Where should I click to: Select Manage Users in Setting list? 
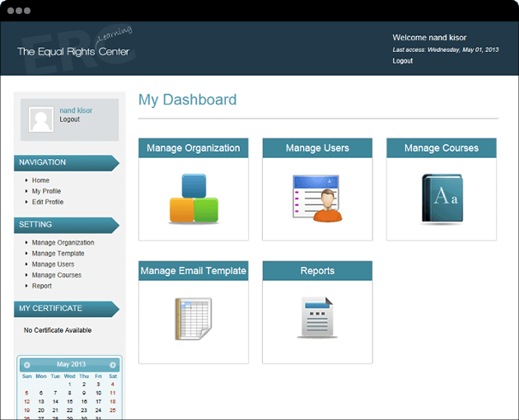[x=53, y=264]
